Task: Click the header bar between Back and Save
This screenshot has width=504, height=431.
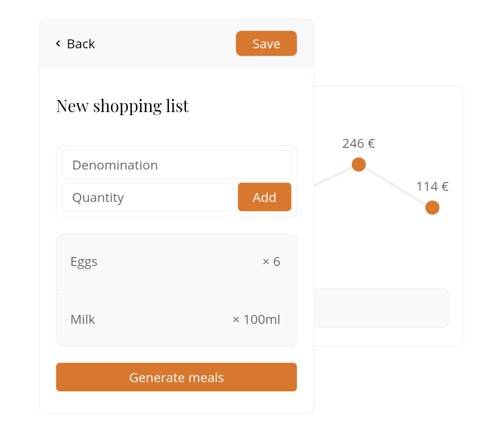Action: pyautogui.click(x=165, y=43)
